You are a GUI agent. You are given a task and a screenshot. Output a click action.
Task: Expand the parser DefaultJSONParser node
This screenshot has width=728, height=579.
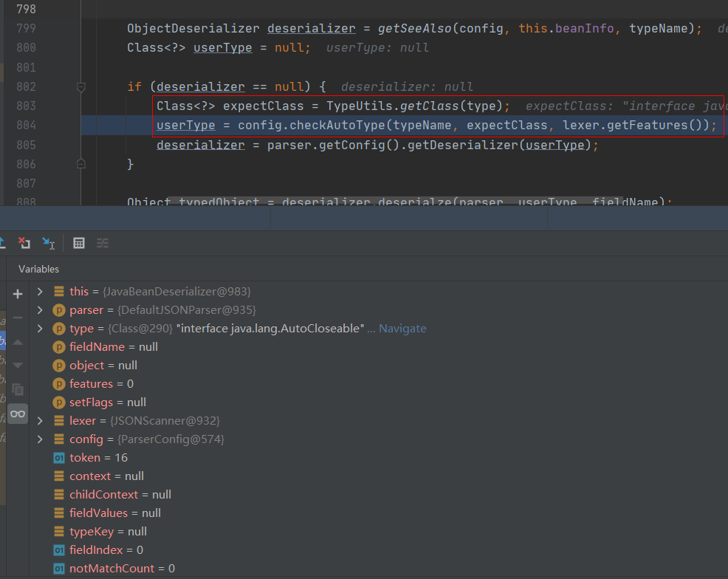click(40, 310)
